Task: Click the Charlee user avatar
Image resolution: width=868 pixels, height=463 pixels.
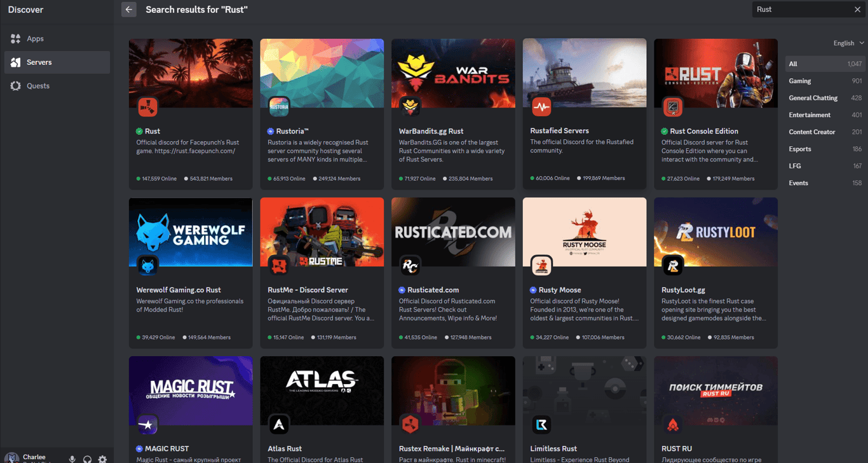Action: pos(12,459)
